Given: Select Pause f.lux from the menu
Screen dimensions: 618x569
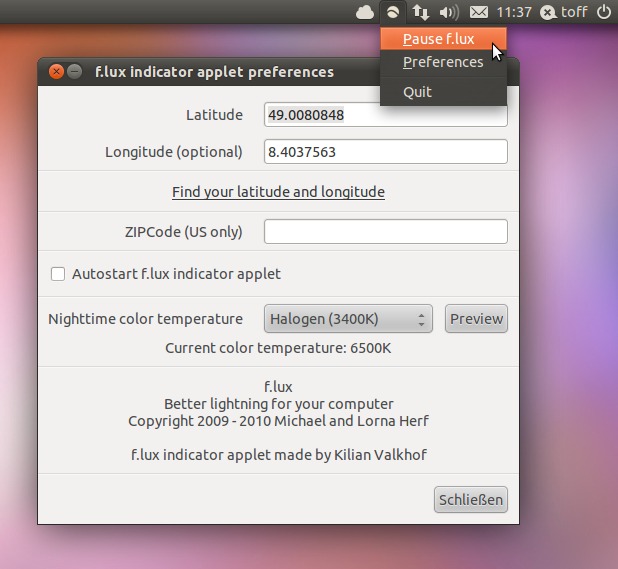Looking at the screenshot, I should tap(438, 39).
